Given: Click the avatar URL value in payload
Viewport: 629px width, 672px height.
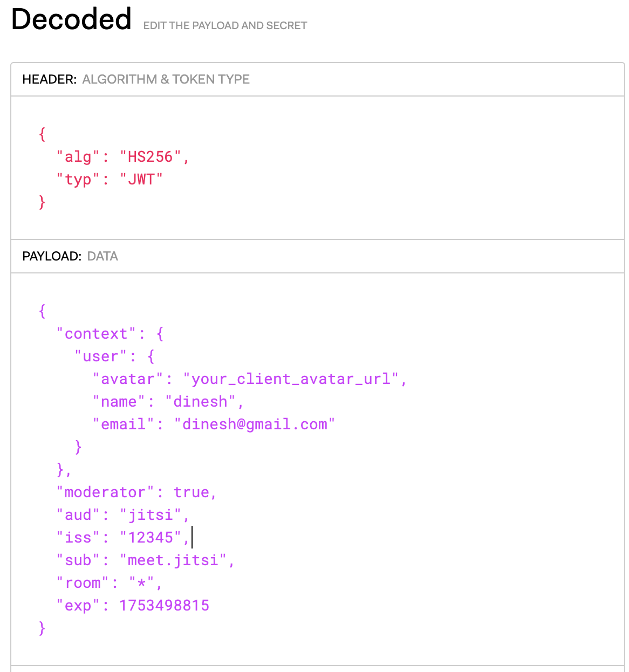Looking at the screenshot, I should pyautogui.click(x=291, y=379).
